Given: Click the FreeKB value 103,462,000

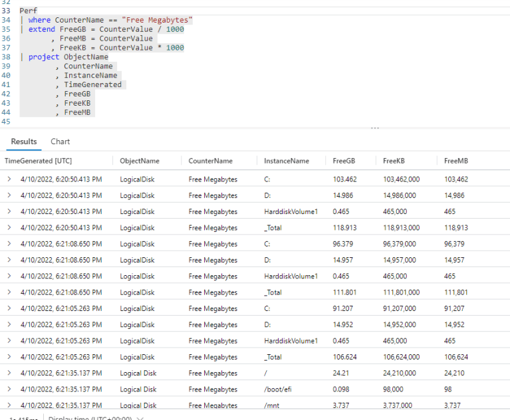Looking at the screenshot, I should click(401, 179).
